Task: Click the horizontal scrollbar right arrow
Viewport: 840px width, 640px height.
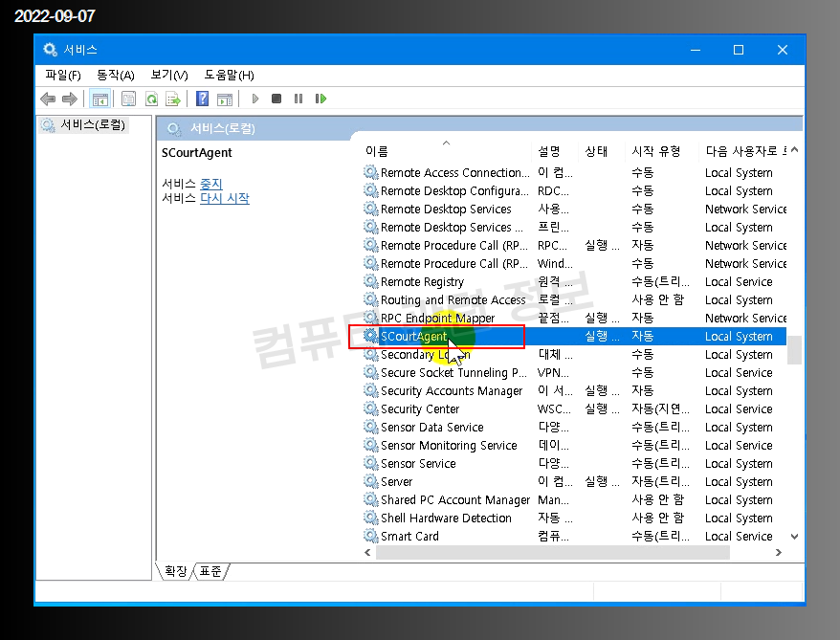Action: click(x=779, y=552)
